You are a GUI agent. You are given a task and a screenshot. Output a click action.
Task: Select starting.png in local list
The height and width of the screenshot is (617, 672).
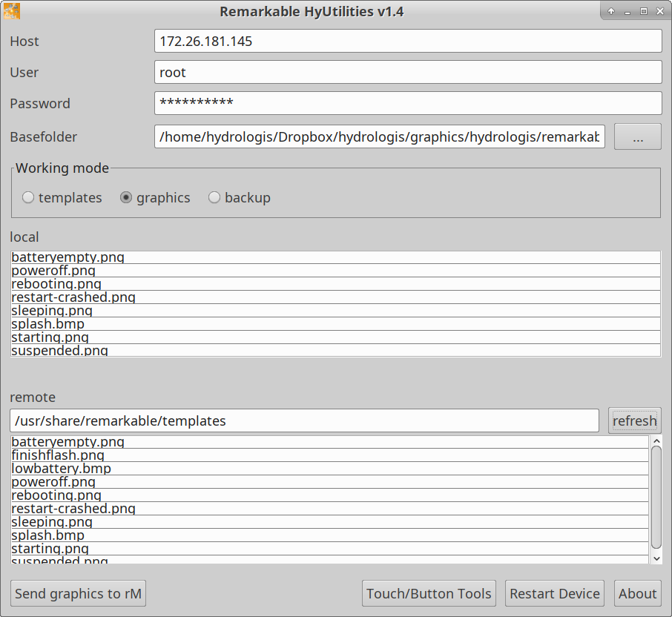pos(335,337)
